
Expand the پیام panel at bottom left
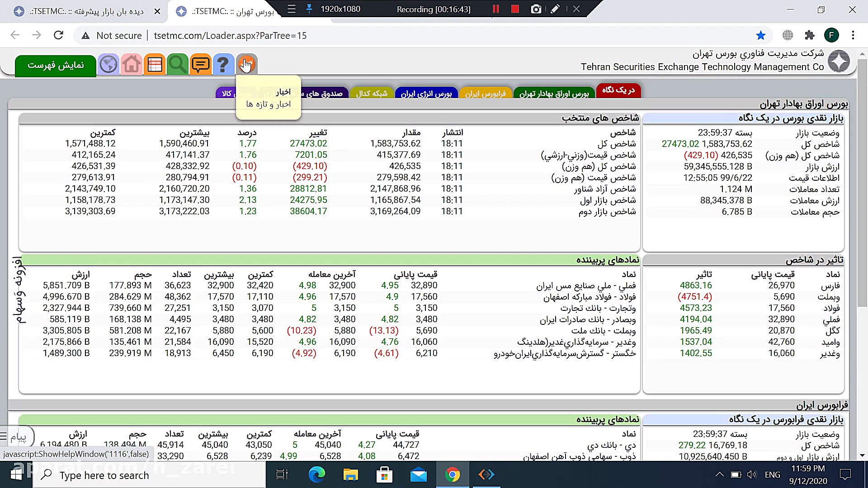coord(16,436)
